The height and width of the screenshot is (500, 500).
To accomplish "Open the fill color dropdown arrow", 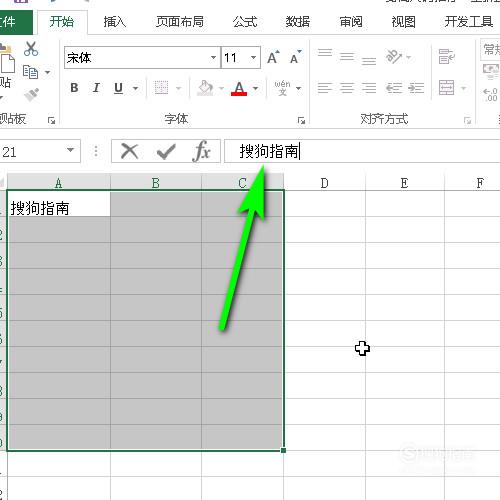I will click(221, 88).
